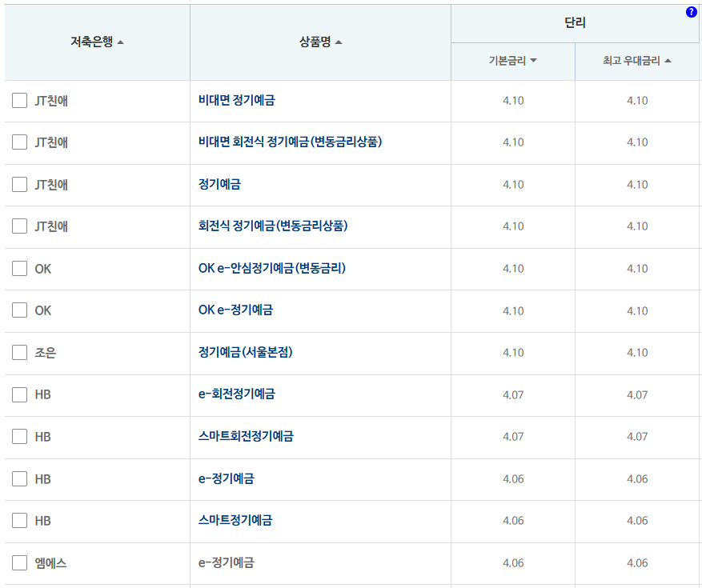Click 4.10 최고 우대금리 for 정기예금(서울본점)
Screen dimensions: 702x588
[637, 353]
